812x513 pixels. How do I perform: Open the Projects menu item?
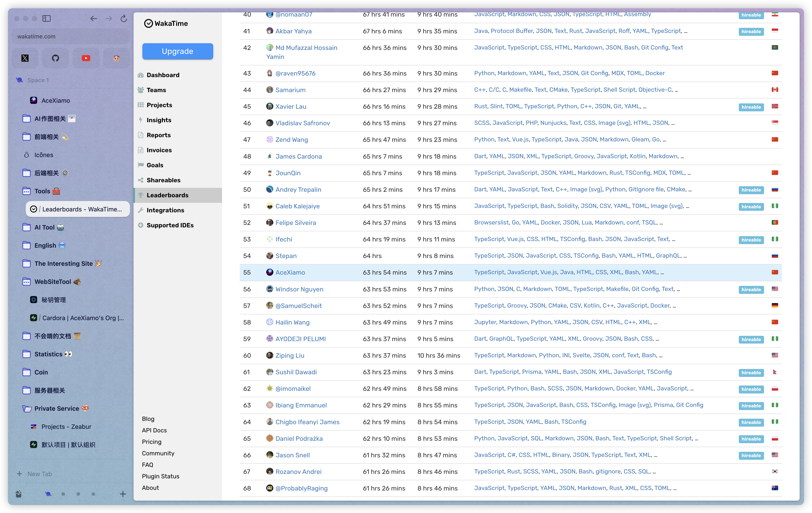[159, 105]
